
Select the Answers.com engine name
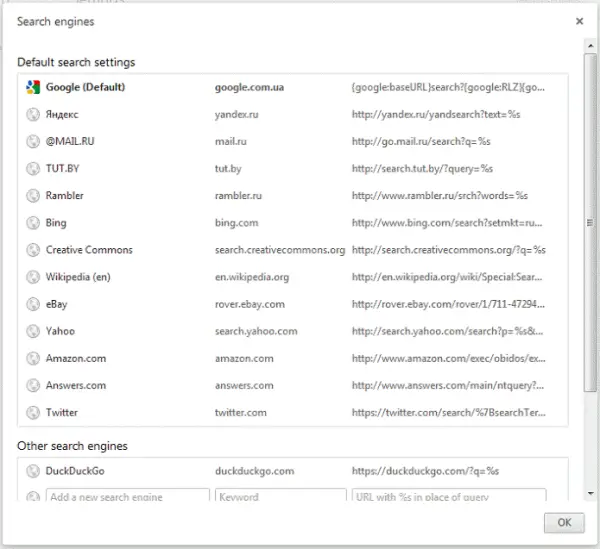point(76,385)
